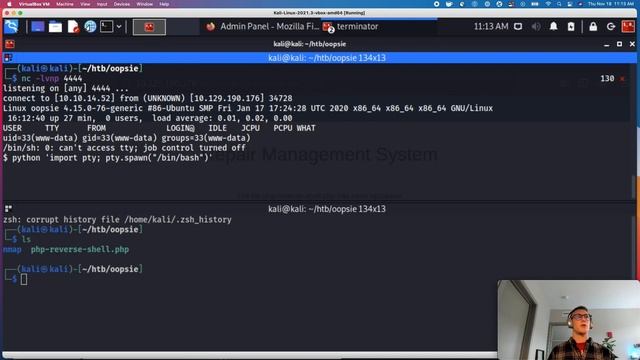The height and width of the screenshot is (360, 640).
Task: Click the 'listening on [any] 4444' line
Action: pyautogui.click(x=66, y=88)
